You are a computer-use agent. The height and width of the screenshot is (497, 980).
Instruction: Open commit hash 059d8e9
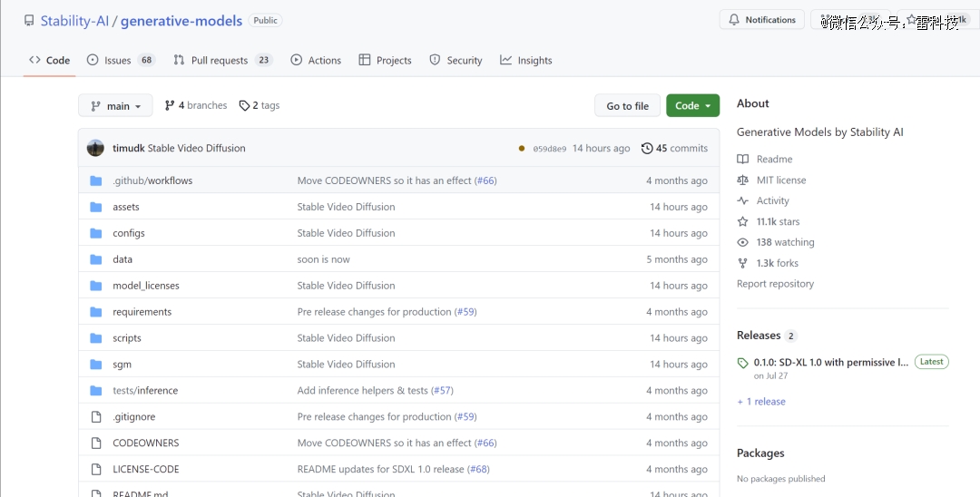(x=549, y=149)
